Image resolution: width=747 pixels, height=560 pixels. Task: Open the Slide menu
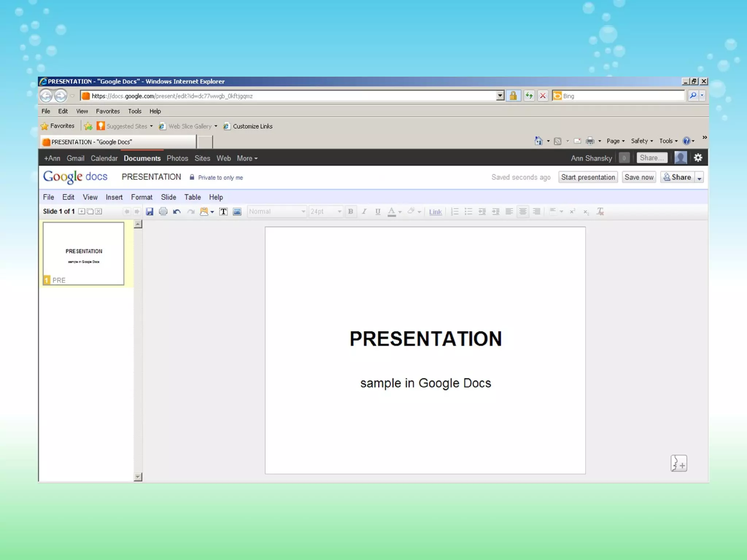(x=169, y=197)
